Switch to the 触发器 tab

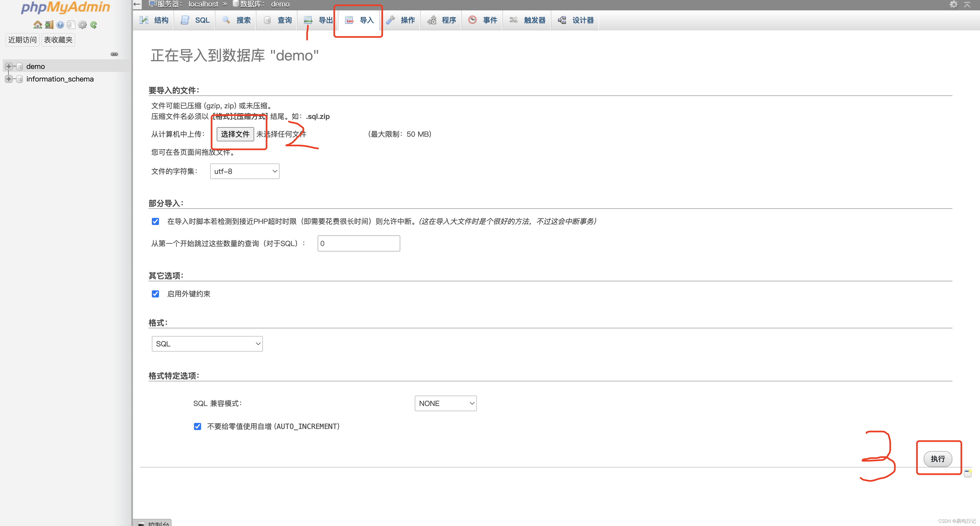[527, 20]
